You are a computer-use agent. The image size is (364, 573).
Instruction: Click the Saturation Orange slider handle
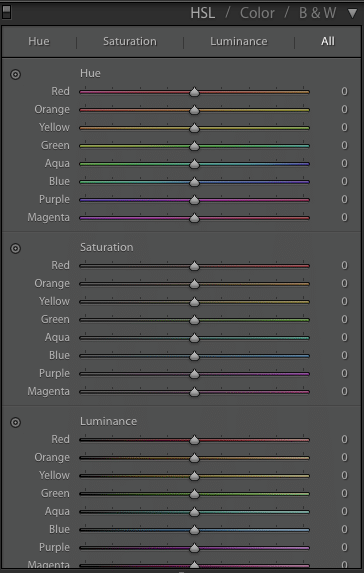pyautogui.click(x=194, y=284)
